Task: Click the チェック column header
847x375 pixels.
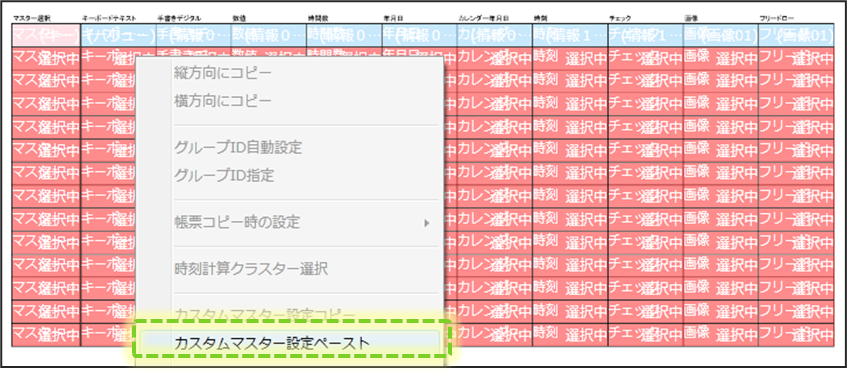Action: [x=620, y=18]
